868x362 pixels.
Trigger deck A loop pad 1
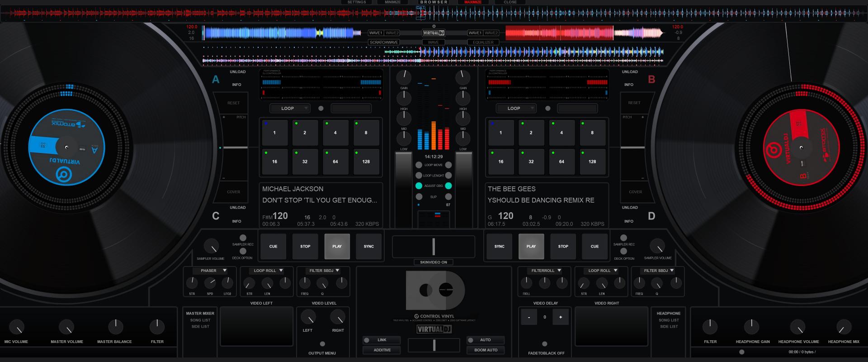click(x=275, y=133)
